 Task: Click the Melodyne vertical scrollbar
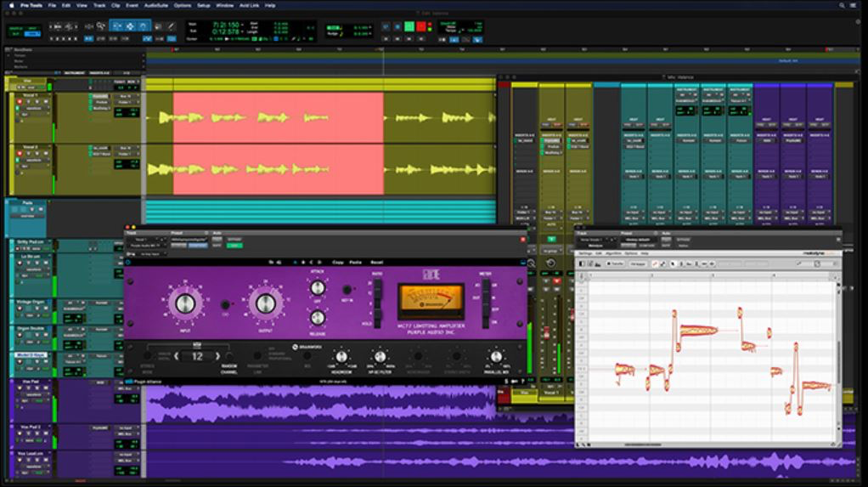point(838,360)
